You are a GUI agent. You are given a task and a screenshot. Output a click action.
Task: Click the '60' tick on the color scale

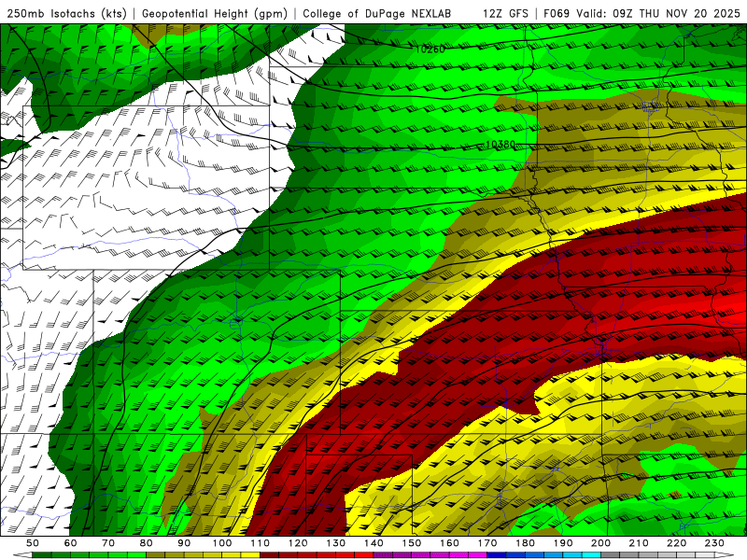point(71,543)
